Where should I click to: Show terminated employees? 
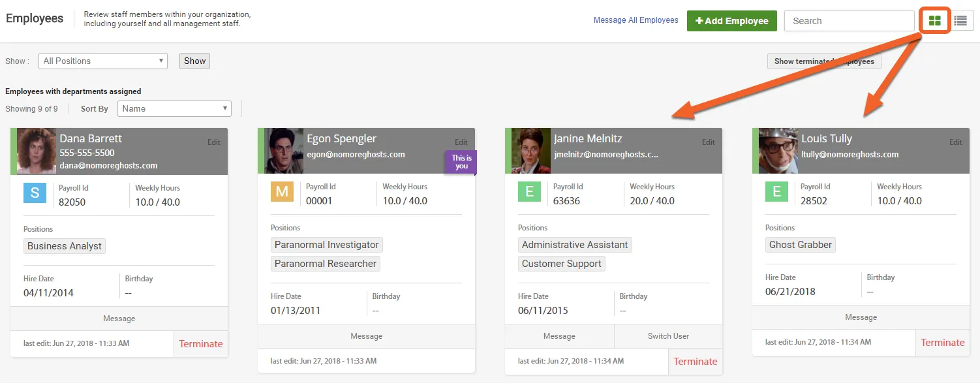tap(824, 61)
